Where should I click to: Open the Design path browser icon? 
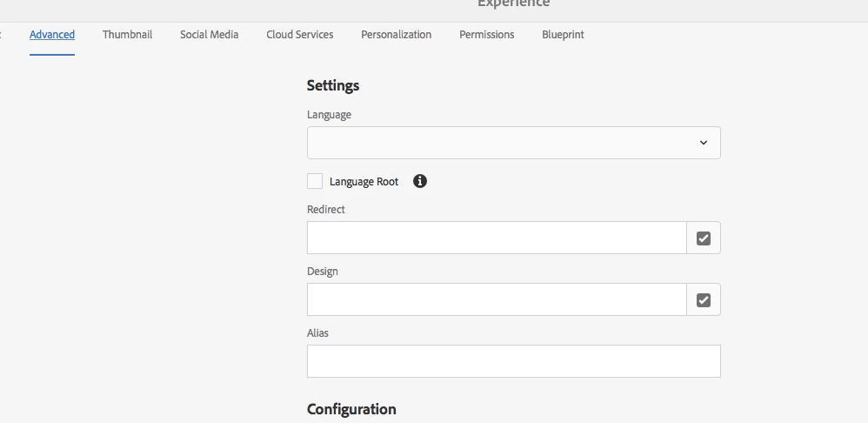[704, 299]
